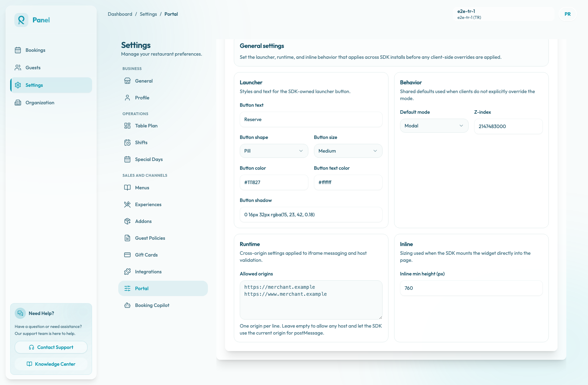Open the Default mode dropdown
This screenshot has height=385, width=588.
tap(434, 126)
